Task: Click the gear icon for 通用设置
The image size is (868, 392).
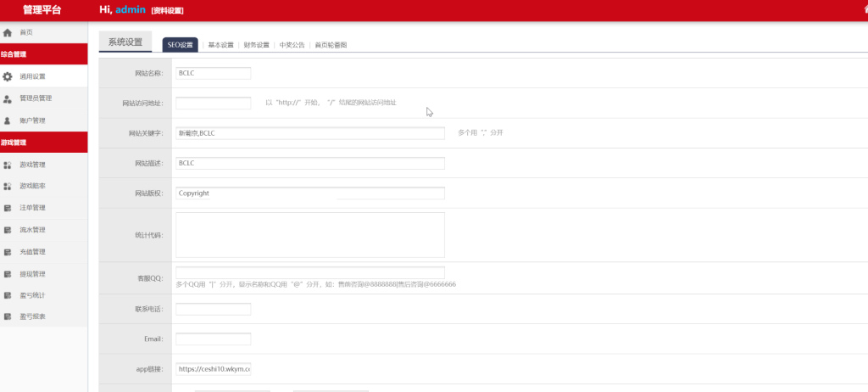Action: [8, 76]
